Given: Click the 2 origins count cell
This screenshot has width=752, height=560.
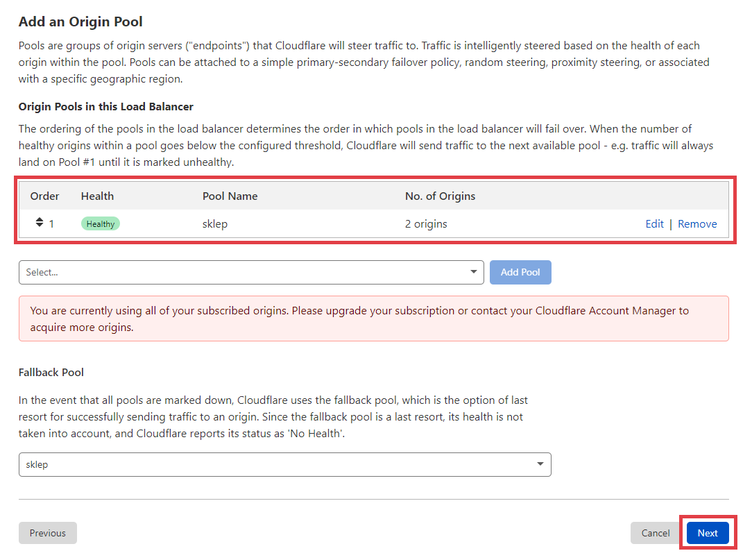Looking at the screenshot, I should pyautogui.click(x=426, y=224).
